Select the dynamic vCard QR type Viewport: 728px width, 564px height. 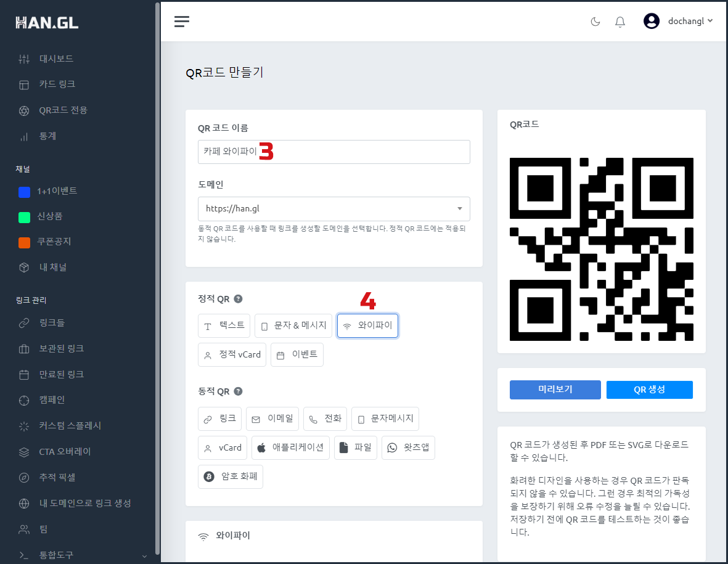click(223, 448)
